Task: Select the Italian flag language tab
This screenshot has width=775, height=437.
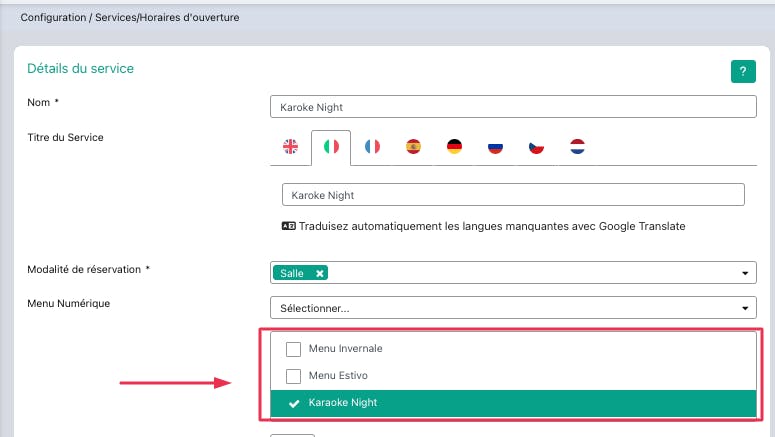Action: [x=331, y=146]
